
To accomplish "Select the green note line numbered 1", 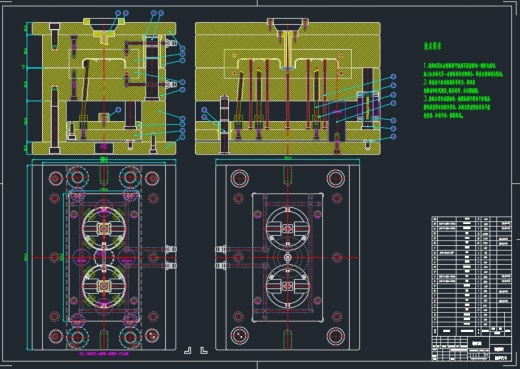I will click(x=460, y=66).
